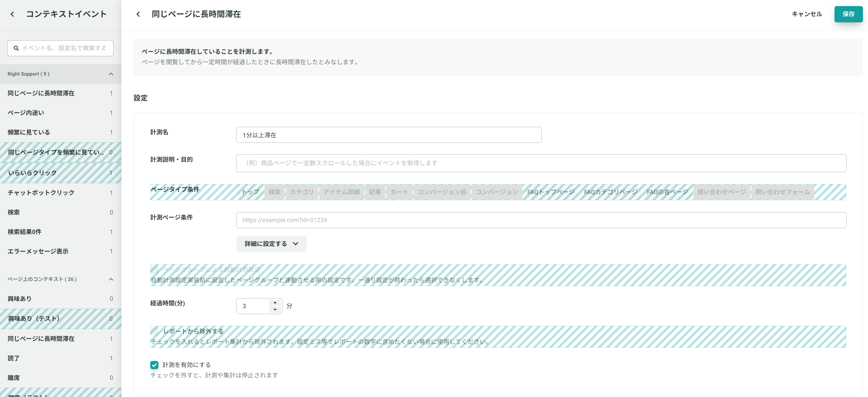Decrease 経過時間 value with down arrow

(x=275, y=309)
